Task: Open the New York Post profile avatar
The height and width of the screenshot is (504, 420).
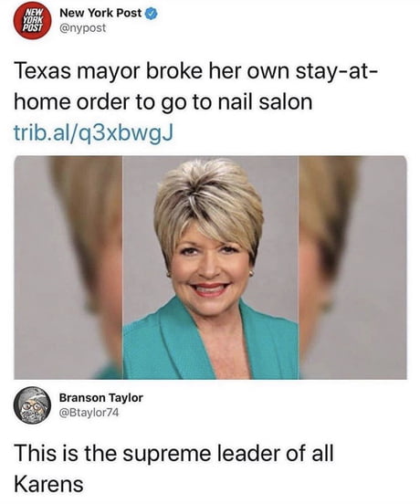Action: point(33,21)
